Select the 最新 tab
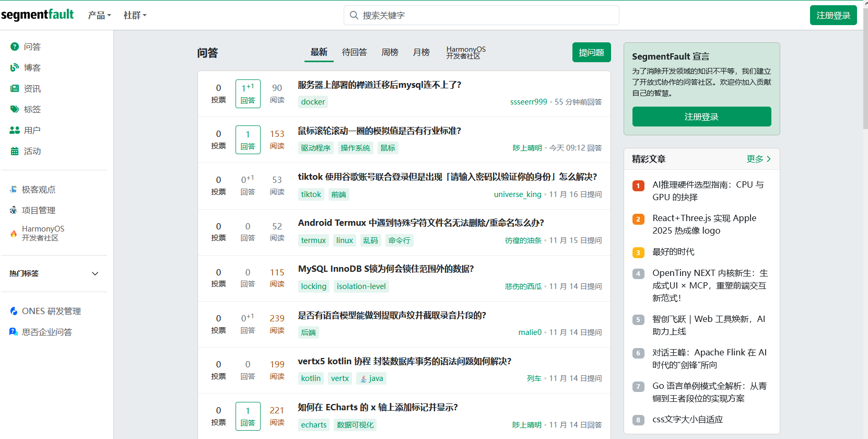868x439 pixels. click(x=319, y=52)
